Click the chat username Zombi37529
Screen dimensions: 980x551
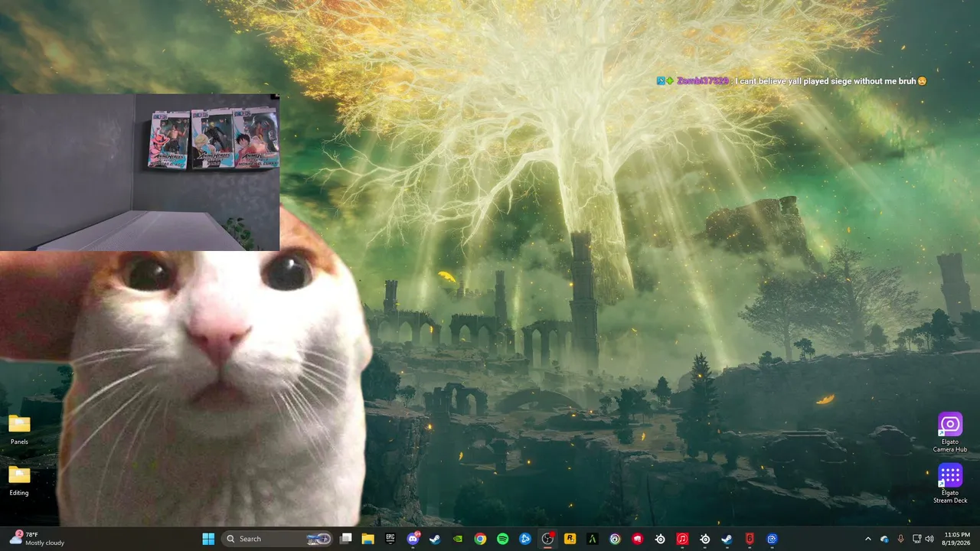coord(703,81)
